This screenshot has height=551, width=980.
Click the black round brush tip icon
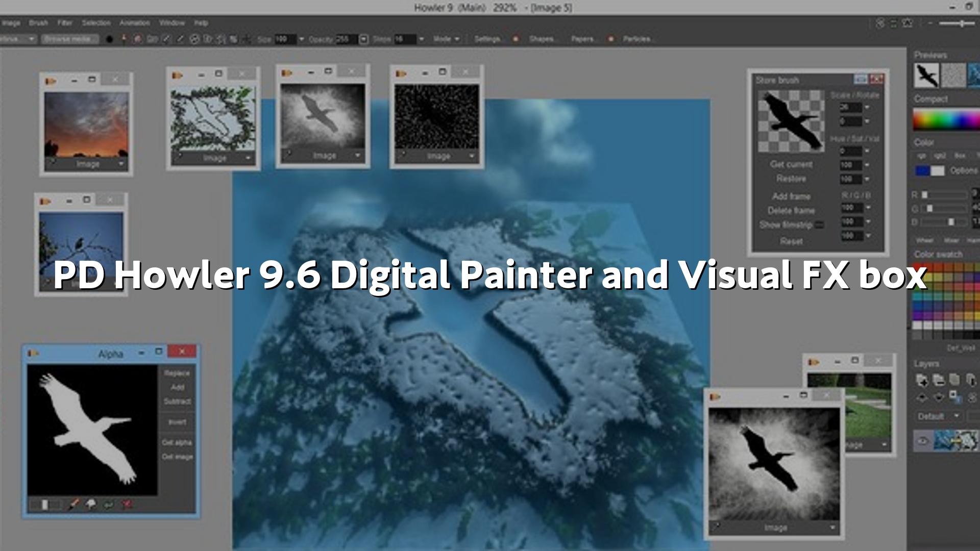point(109,39)
